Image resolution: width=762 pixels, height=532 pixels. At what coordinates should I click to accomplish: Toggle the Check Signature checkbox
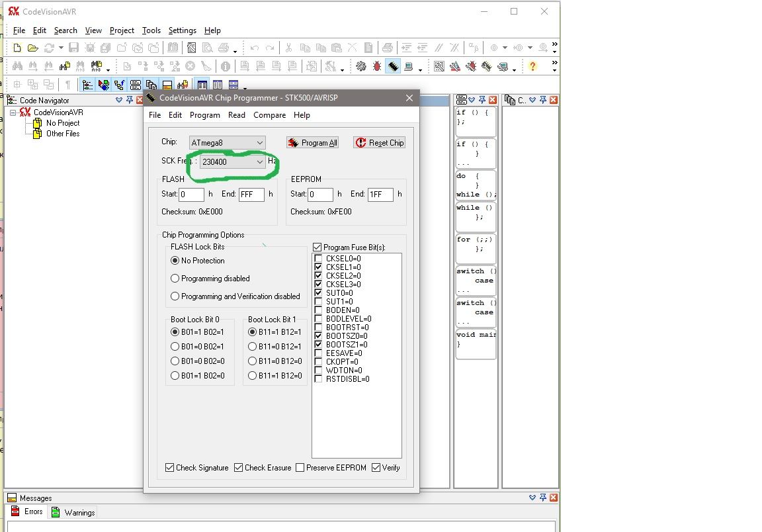(169, 467)
